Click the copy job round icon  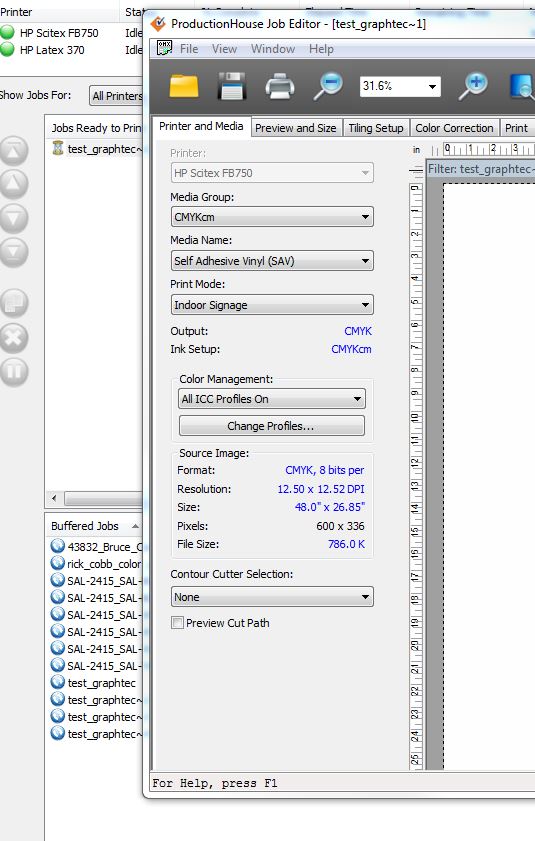(x=13, y=303)
